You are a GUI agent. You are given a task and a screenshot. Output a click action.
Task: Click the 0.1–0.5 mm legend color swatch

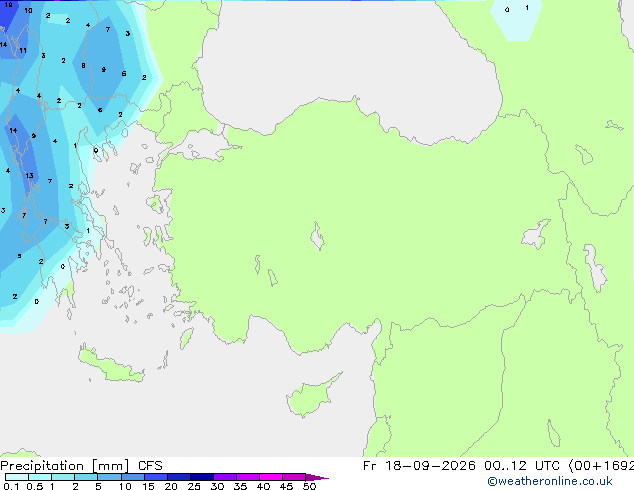pos(17,477)
